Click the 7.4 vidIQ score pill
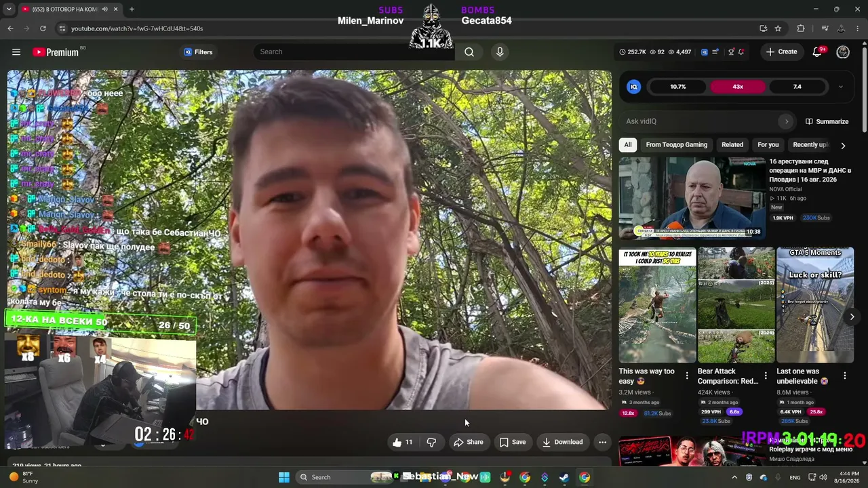The image size is (868, 488). [797, 87]
